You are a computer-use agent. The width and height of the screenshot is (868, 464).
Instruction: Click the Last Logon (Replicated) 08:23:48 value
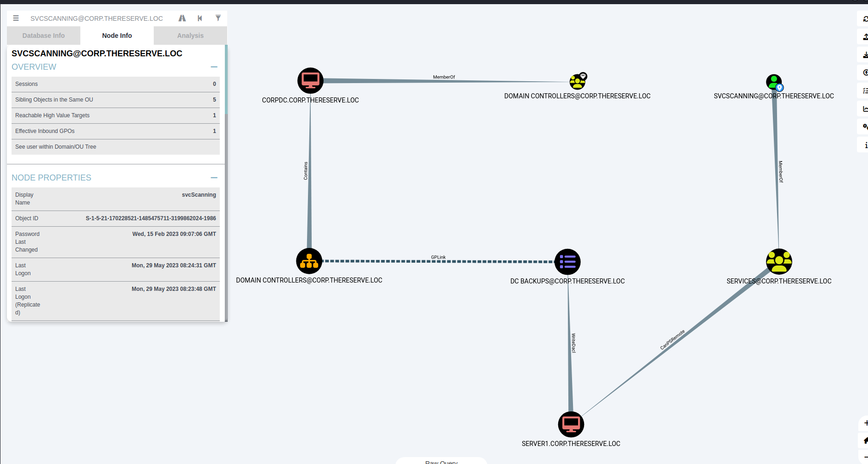pos(174,289)
